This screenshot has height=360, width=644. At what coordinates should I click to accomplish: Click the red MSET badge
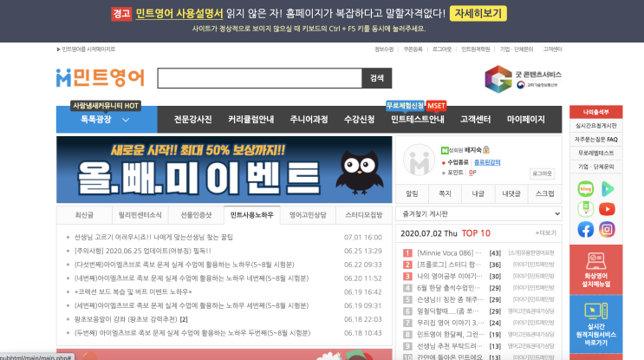(x=436, y=106)
